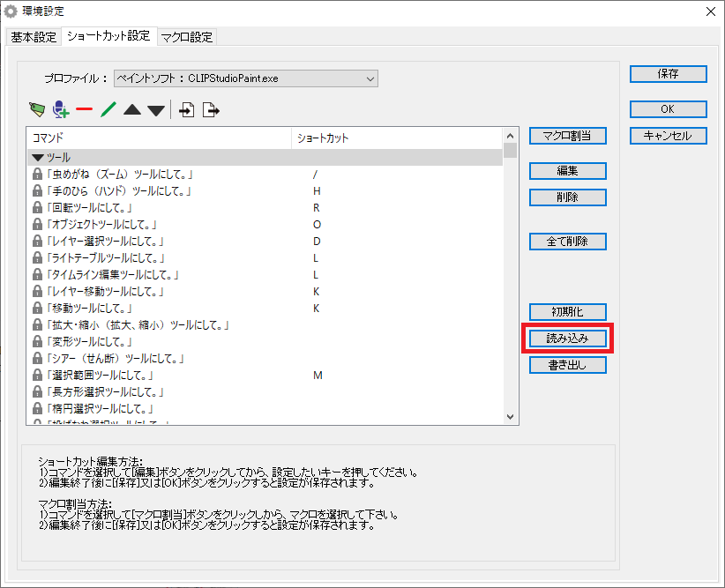Viewport: 725px width, 588px height.
Task: Click the add voice command microphone icon
Action: (x=60, y=110)
